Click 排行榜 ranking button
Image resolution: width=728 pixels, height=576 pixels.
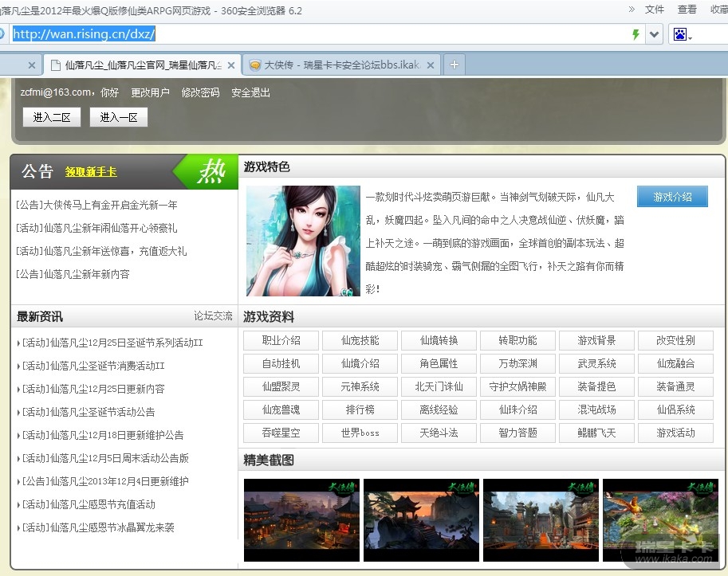tap(360, 410)
